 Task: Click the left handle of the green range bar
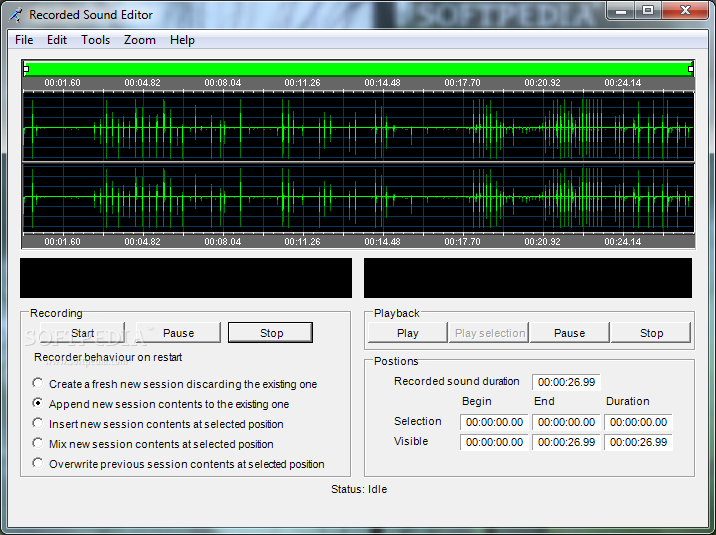click(26, 69)
